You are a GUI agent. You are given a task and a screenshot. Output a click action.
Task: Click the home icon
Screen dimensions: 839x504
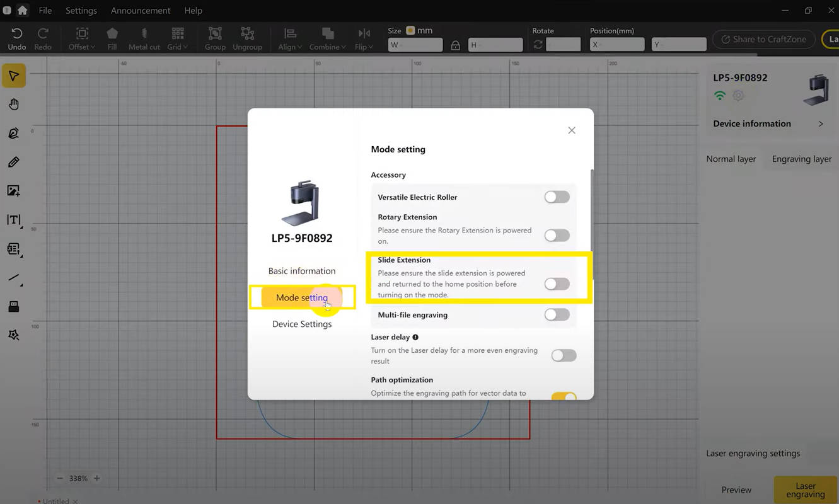pyautogui.click(x=23, y=11)
